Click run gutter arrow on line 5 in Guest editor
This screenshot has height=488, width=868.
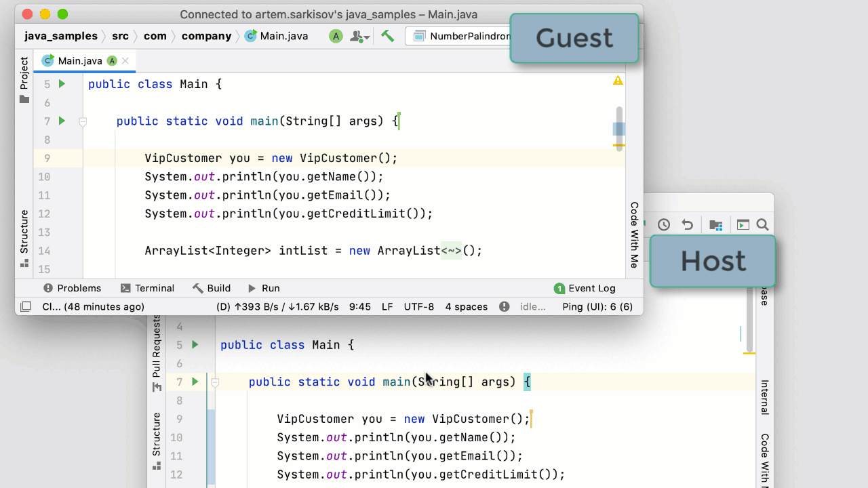[x=62, y=84]
